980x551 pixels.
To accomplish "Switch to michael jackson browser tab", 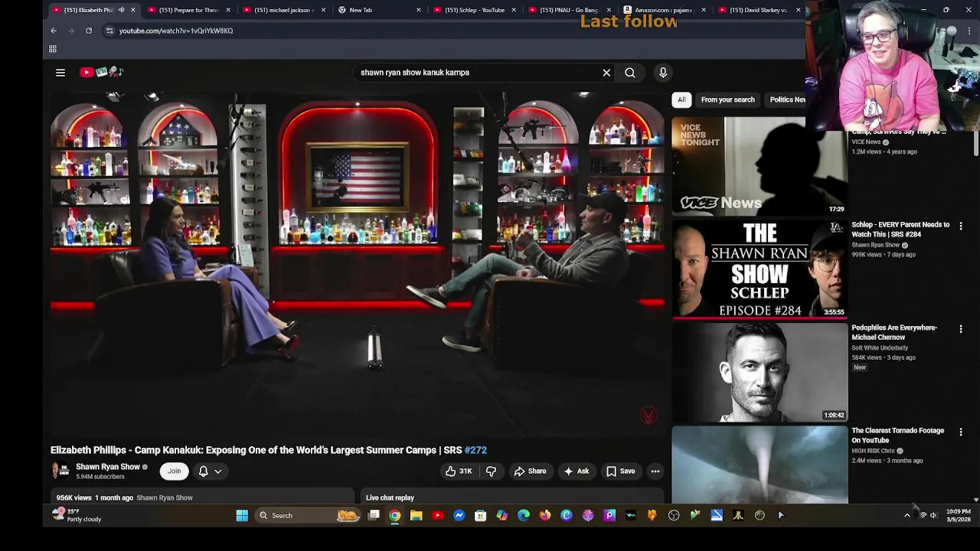I will coord(283,10).
